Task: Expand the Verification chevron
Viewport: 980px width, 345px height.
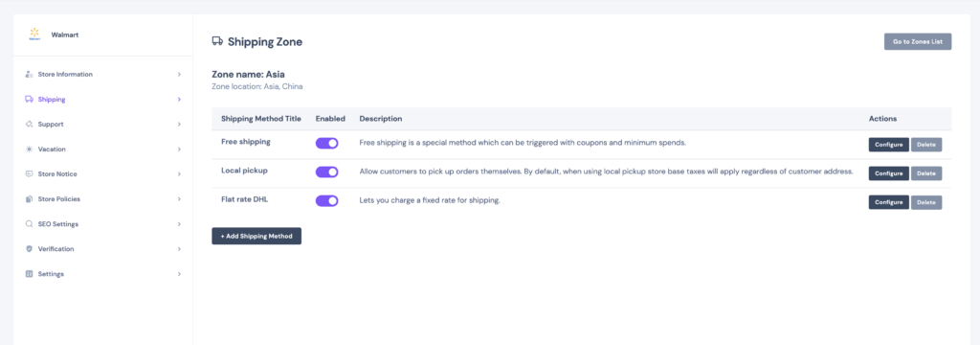Action: (179, 249)
